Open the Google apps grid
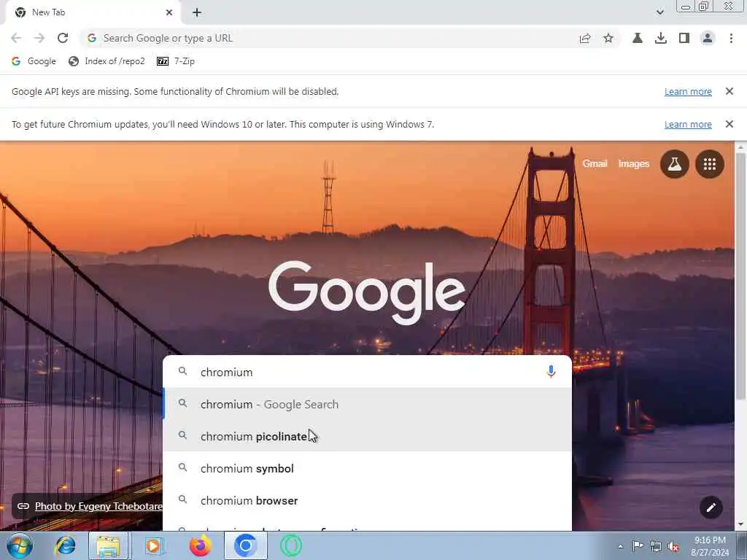 tap(710, 164)
